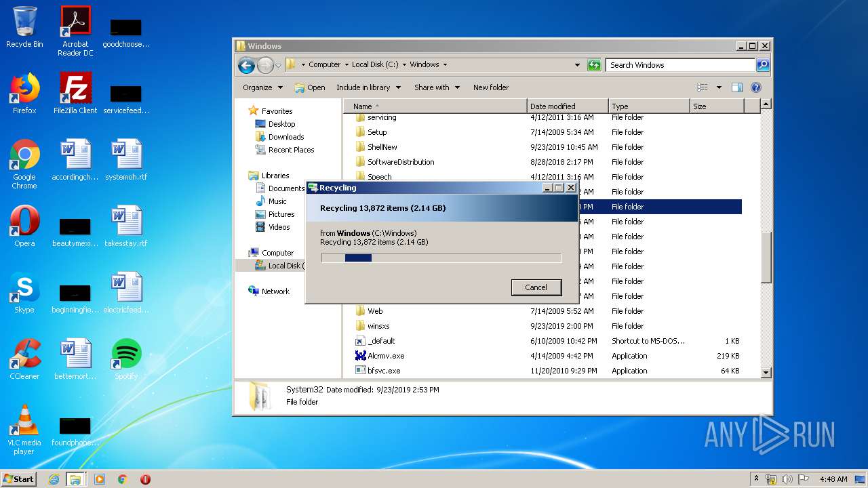Open Firefox desktop shortcut

(24, 94)
